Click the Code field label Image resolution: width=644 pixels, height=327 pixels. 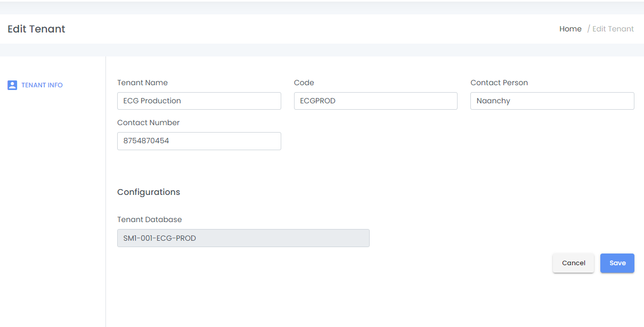point(304,83)
